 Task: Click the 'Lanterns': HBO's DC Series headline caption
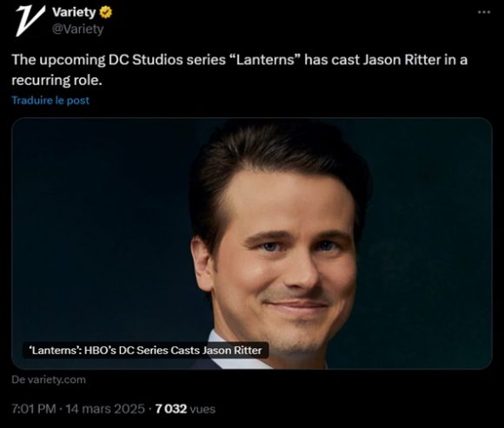[146, 350]
